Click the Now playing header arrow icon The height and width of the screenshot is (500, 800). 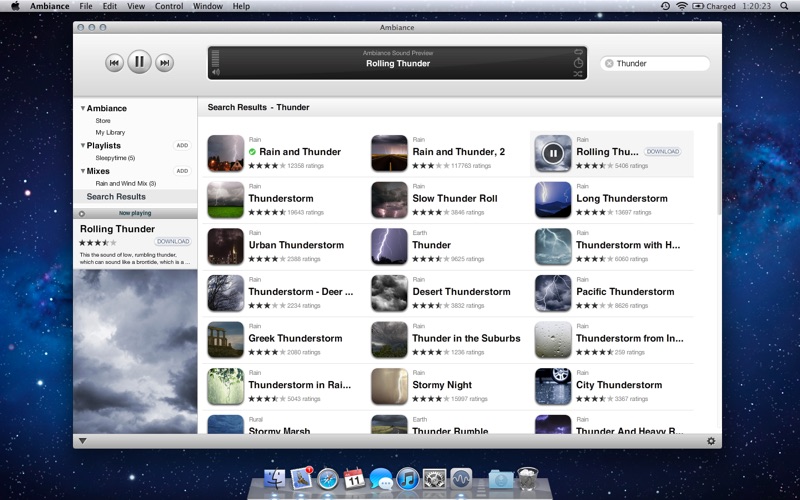coord(82,214)
